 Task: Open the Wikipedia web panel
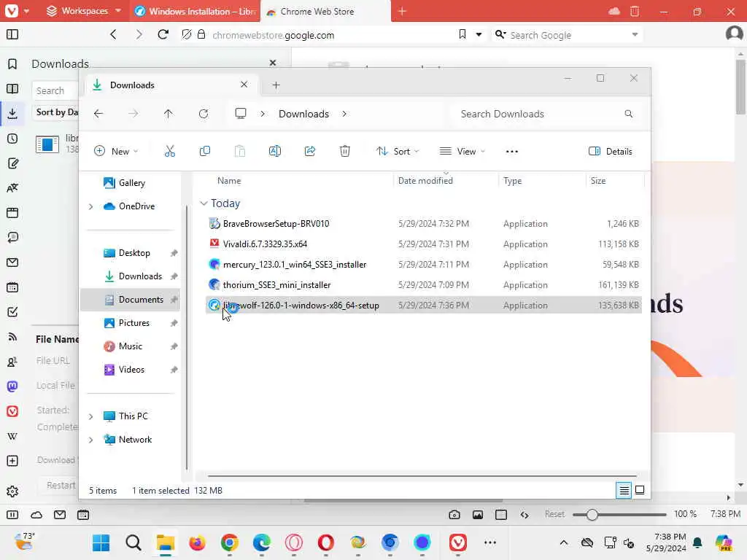(x=12, y=436)
